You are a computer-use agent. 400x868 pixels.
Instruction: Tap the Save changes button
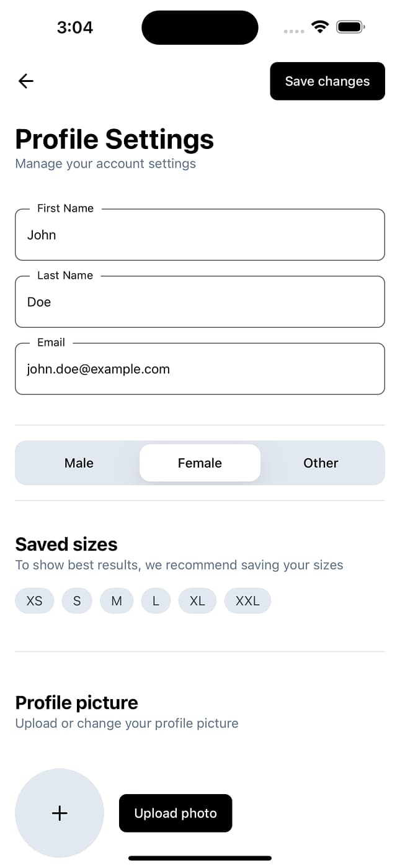tap(327, 81)
